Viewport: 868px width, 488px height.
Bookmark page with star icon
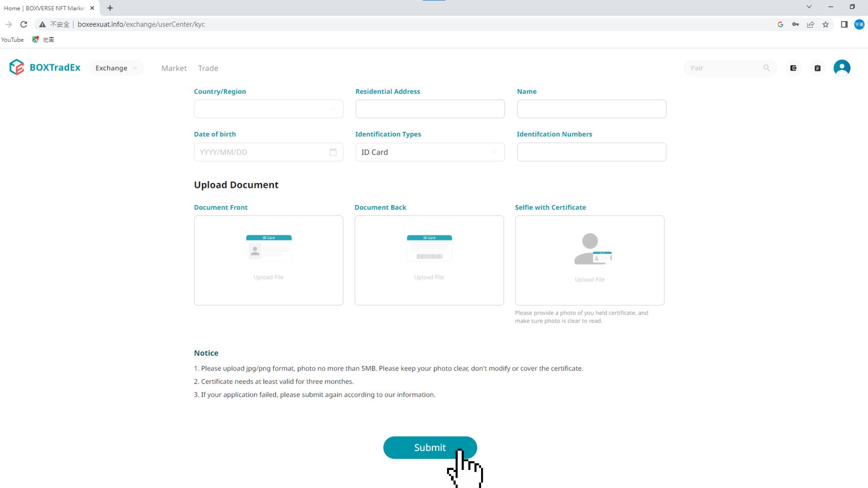point(826,24)
